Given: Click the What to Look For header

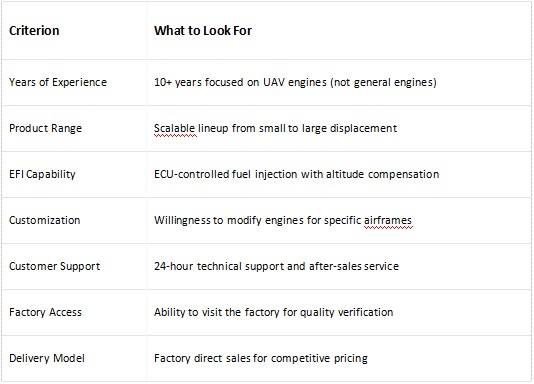Looking at the screenshot, I should point(203,31).
